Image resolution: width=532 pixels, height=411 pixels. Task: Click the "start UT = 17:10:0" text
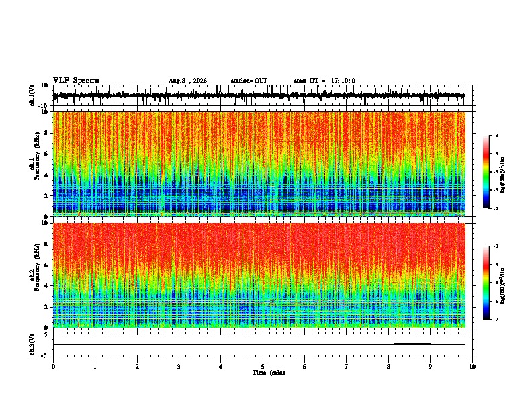coord(324,81)
